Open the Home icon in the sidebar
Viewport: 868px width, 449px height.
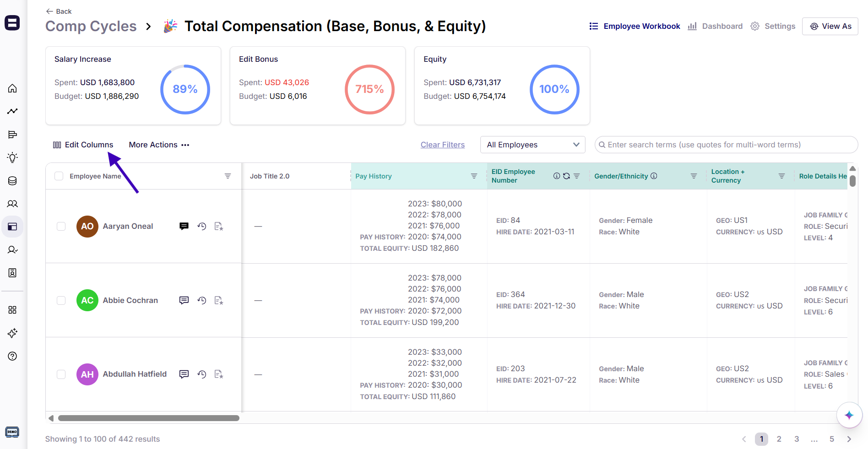(12, 88)
